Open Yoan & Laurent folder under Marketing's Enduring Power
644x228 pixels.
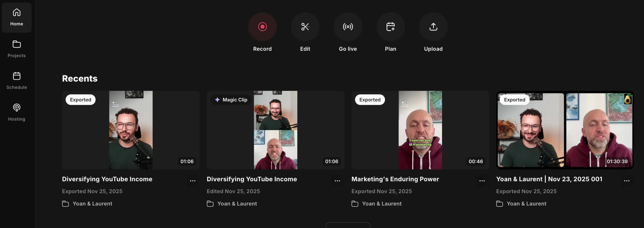point(382,204)
